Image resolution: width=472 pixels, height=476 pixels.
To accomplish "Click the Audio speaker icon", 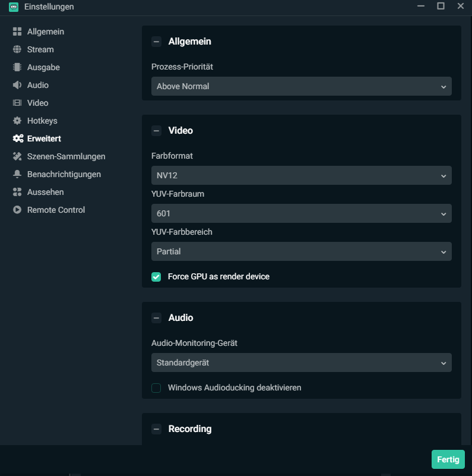I will click(x=17, y=85).
